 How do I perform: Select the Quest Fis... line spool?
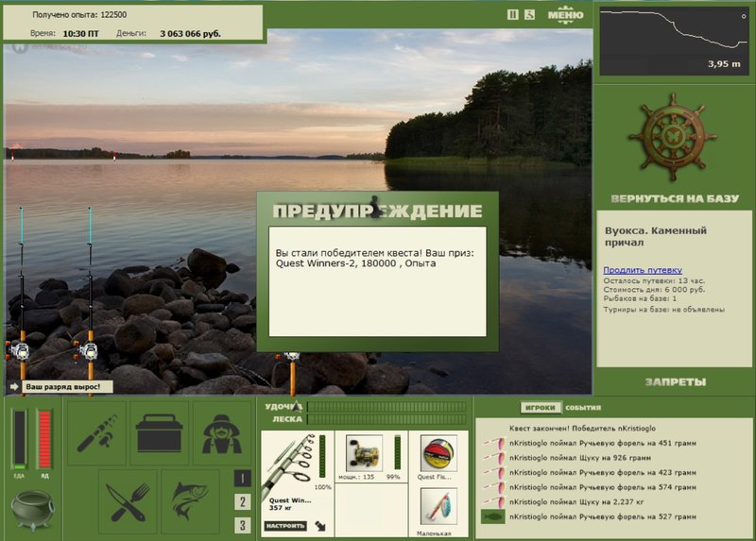point(438,454)
